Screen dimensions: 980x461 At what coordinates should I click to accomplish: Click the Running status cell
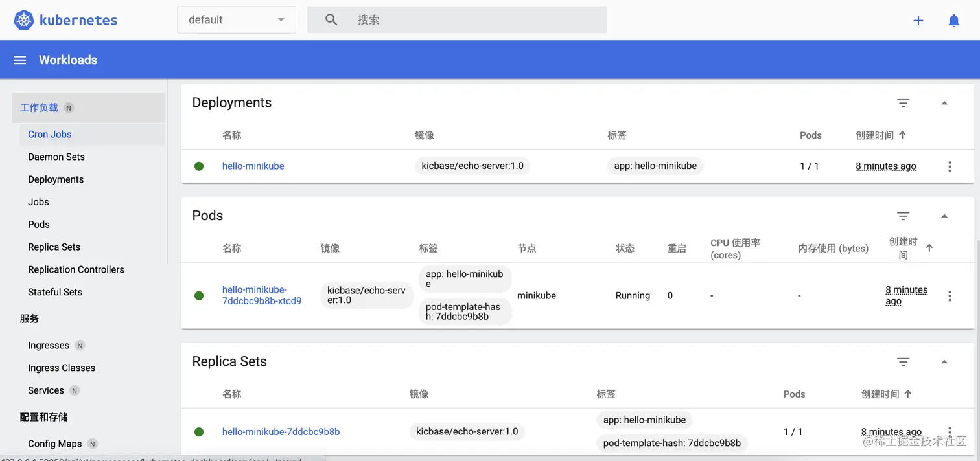[633, 296]
